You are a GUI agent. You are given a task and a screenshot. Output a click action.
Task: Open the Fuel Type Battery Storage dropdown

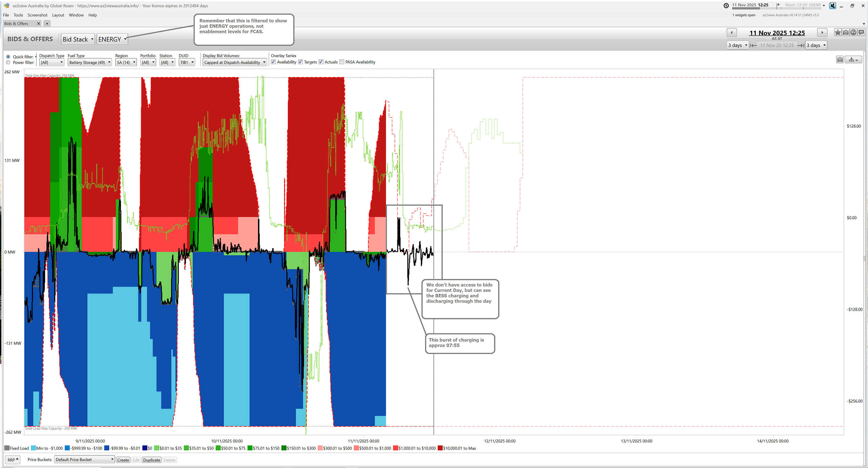point(90,62)
